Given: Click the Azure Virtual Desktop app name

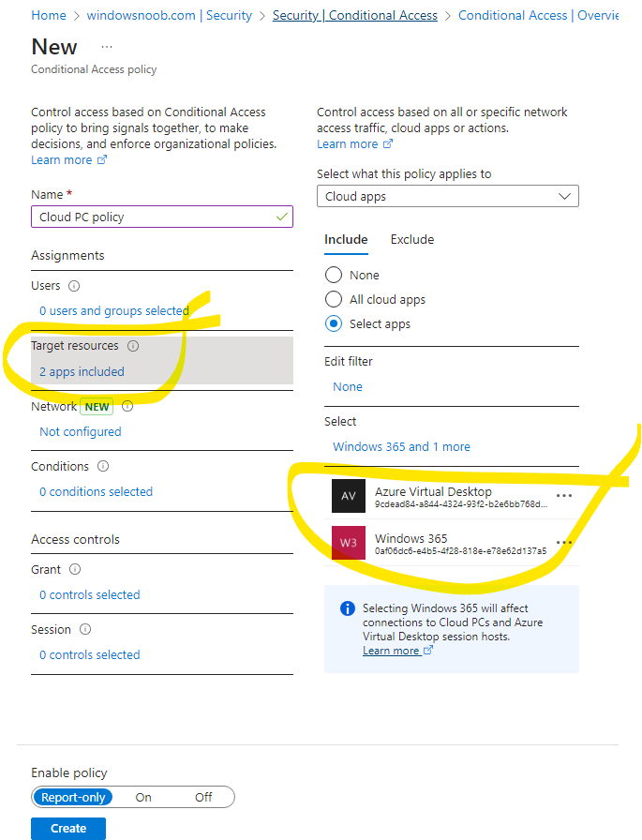Looking at the screenshot, I should pyautogui.click(x=433, y=492).
